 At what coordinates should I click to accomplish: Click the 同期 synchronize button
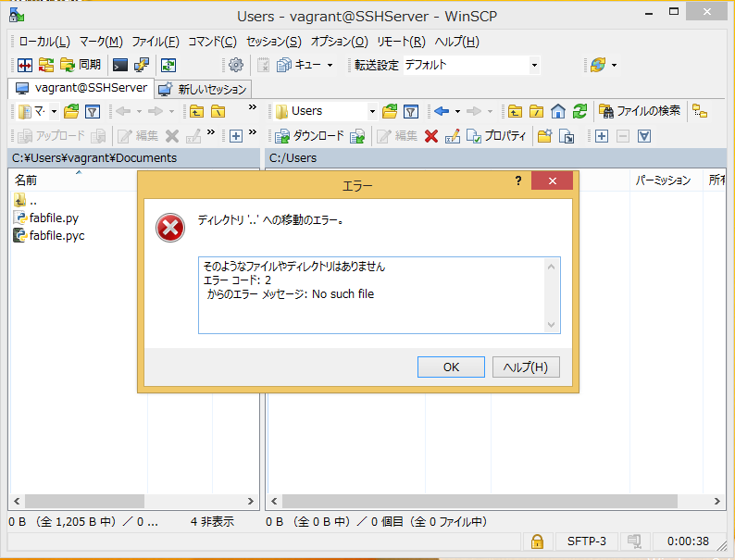81,65
